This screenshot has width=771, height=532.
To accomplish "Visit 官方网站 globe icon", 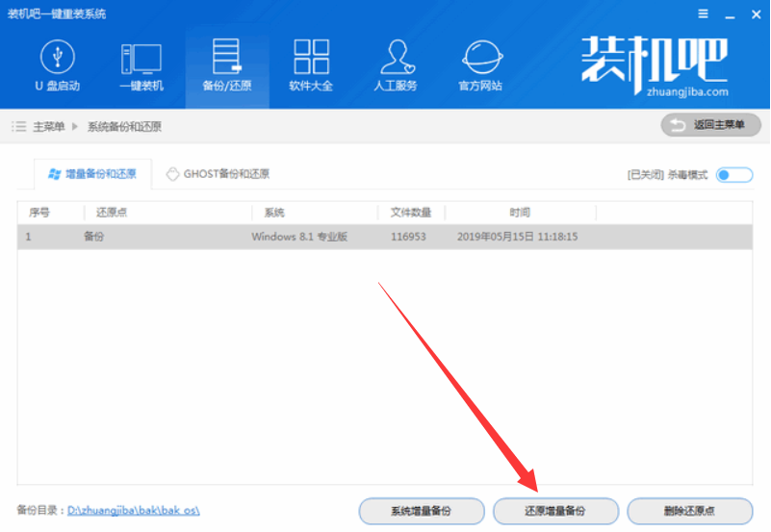I will tap(479, 65).
